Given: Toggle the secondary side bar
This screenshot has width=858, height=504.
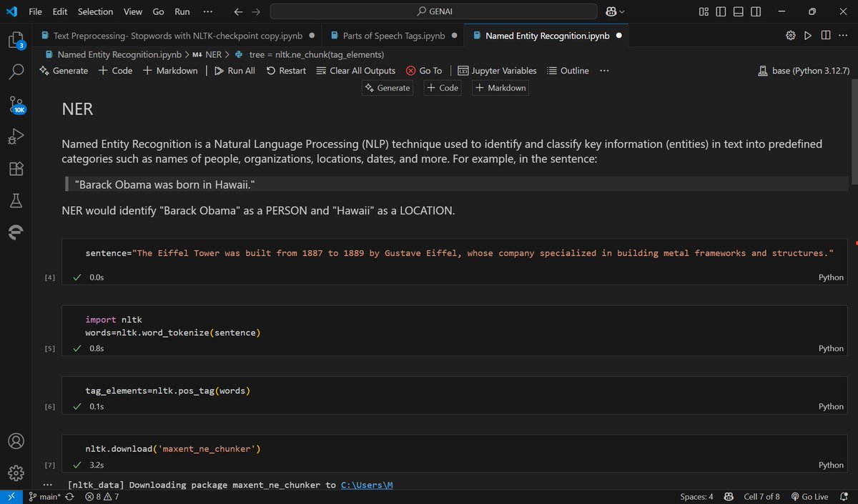Looking at the screenshot, I should click(x=756, y=11).
